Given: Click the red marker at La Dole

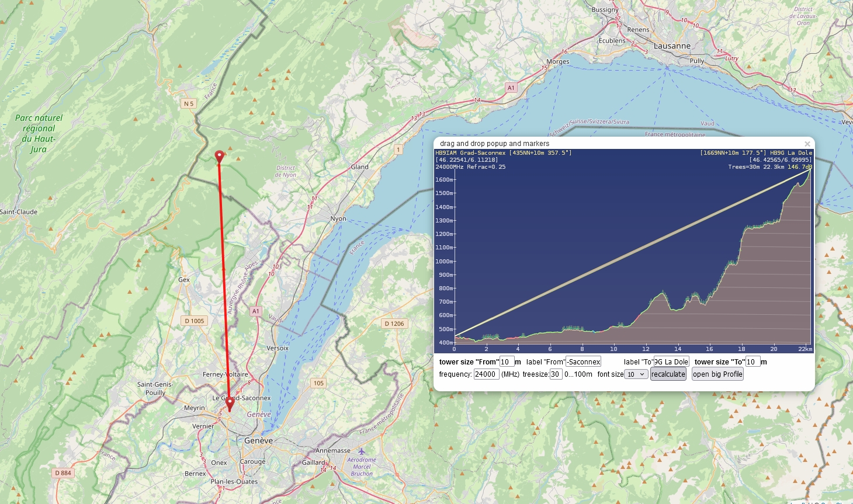Looking at the screenshot, I should 219,157.
